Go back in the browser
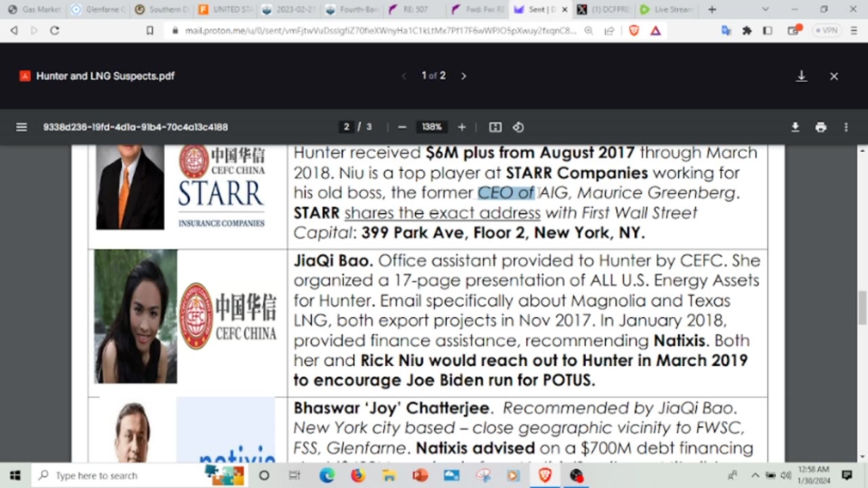Screen dimensions: 868x488 [14, 30]
